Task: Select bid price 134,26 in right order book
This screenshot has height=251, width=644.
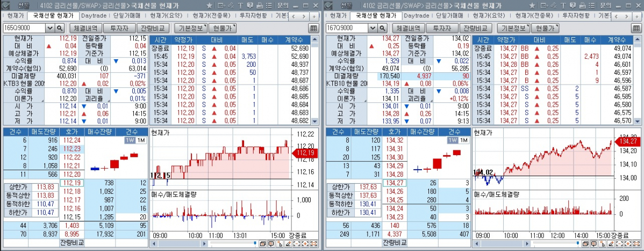Action: point(394,192)
